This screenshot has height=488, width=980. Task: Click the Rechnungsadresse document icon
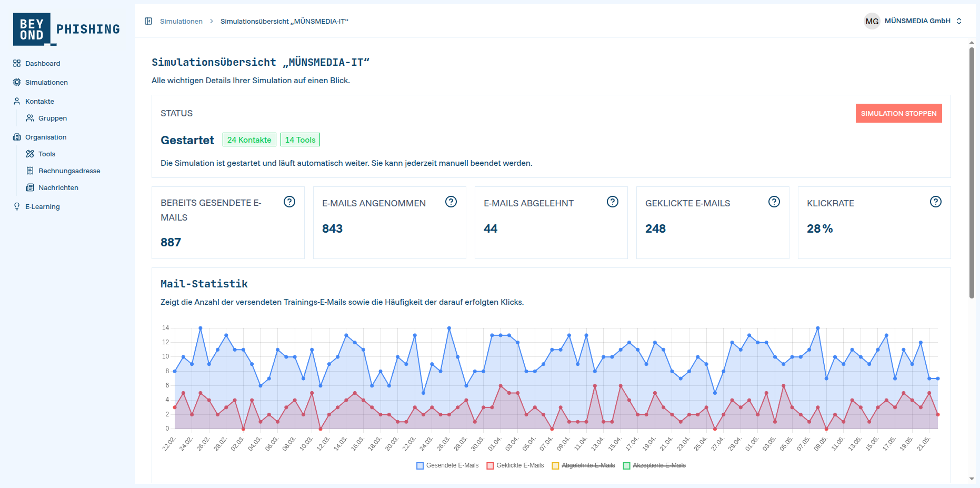[x=30, y=171]
